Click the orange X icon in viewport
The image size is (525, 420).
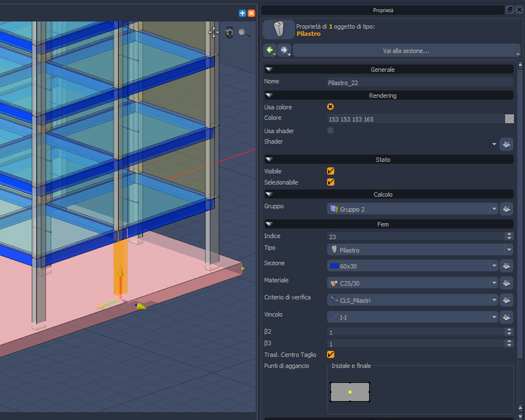pyautogui.click(x=251, y=13)
